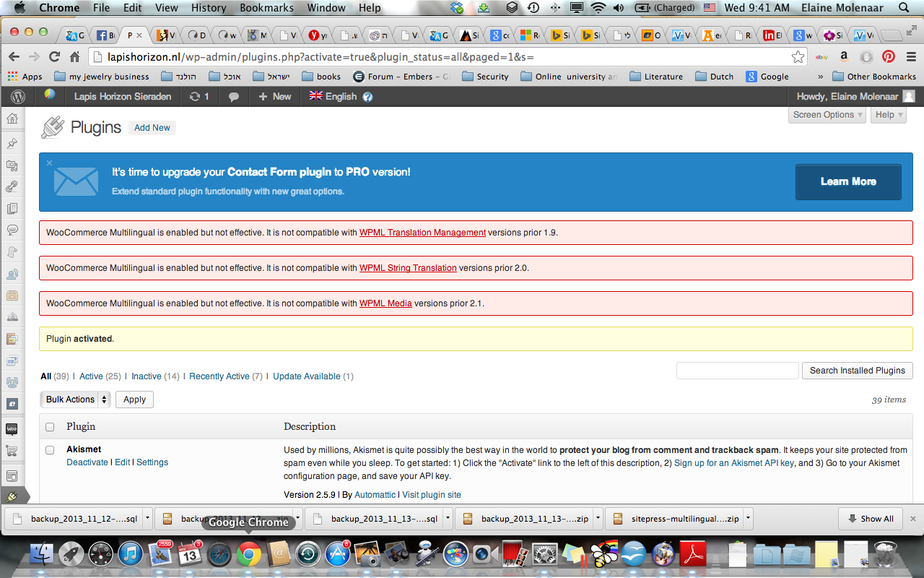The image size is (924, 578).
Task: Show hidden bookmarks with the » chevron
Action: (820, 77)
